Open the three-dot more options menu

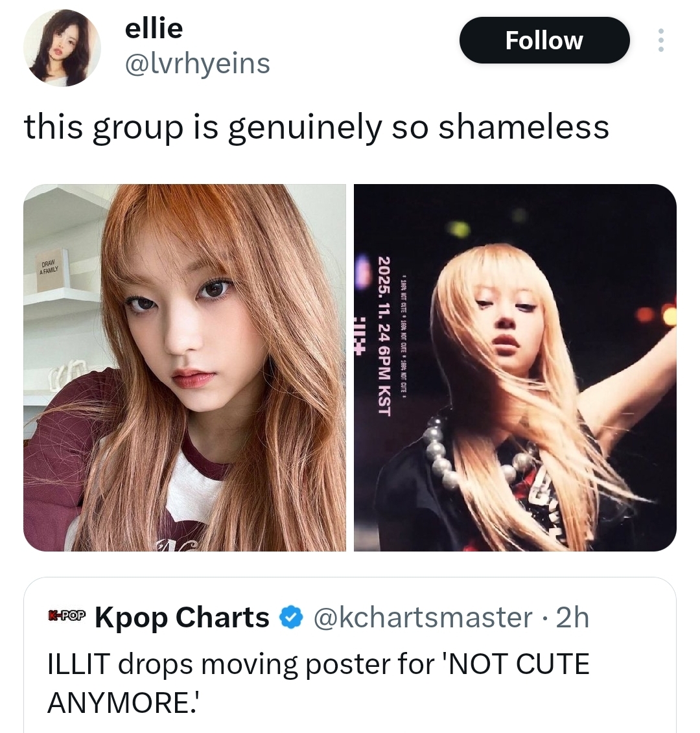(x=660, y=40)
